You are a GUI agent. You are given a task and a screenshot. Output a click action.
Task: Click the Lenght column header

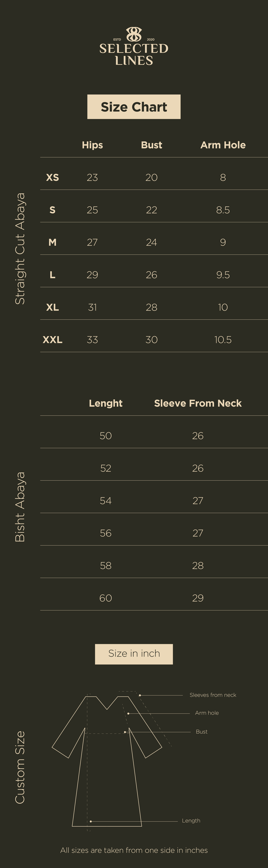(105, 403)
